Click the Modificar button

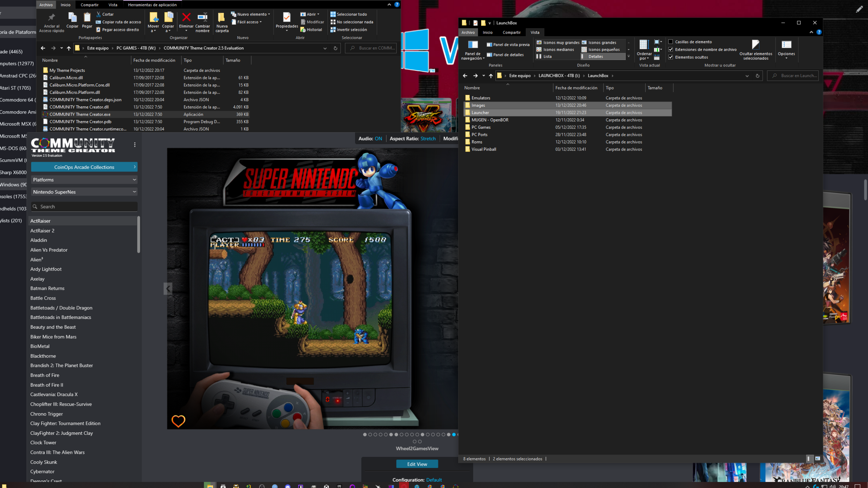[312, 22]
